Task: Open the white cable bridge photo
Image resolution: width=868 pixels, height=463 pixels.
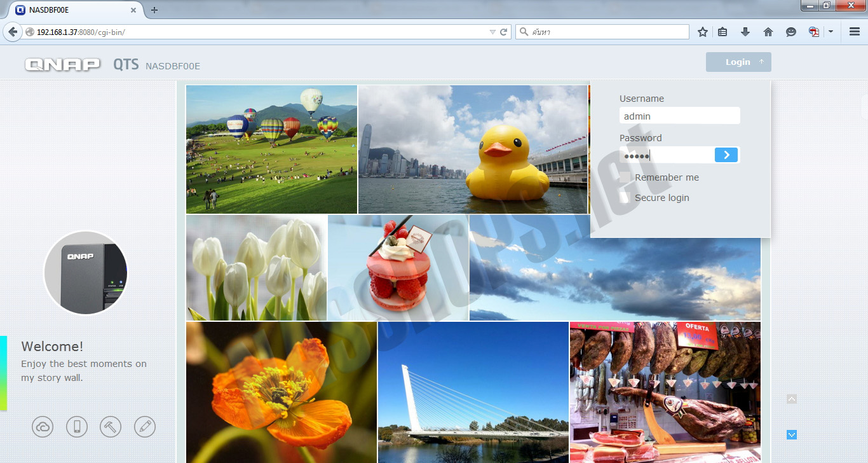Action: (x=473, y=392)
